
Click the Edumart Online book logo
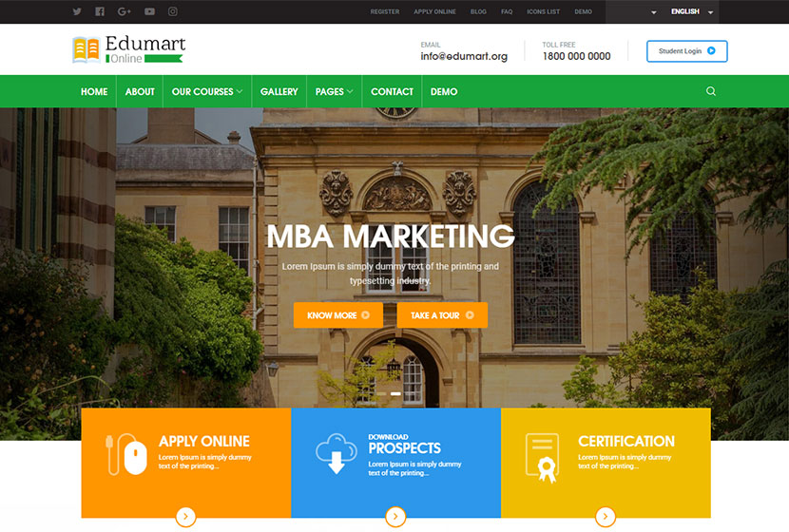(129, 49)
